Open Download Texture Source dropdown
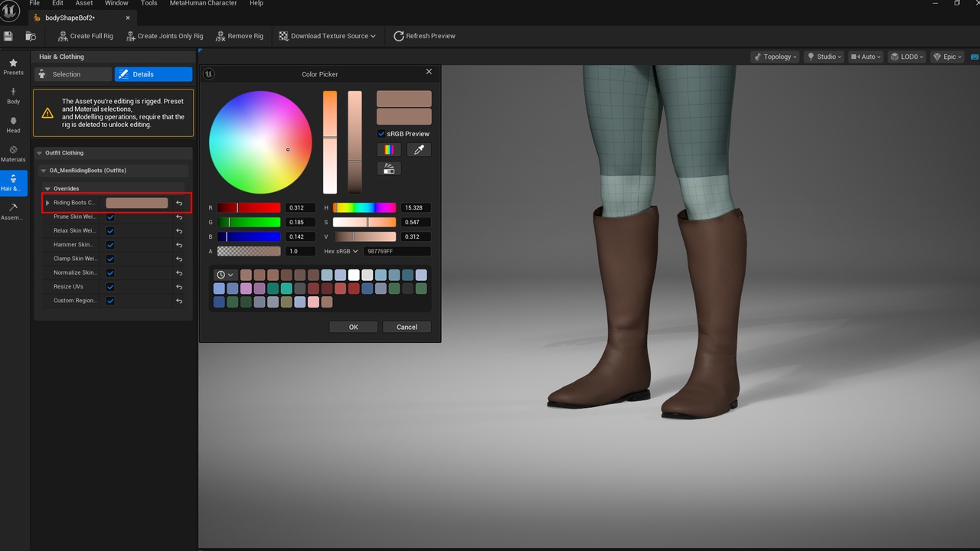Screen dimensions: 980x551 coord(327,36)
